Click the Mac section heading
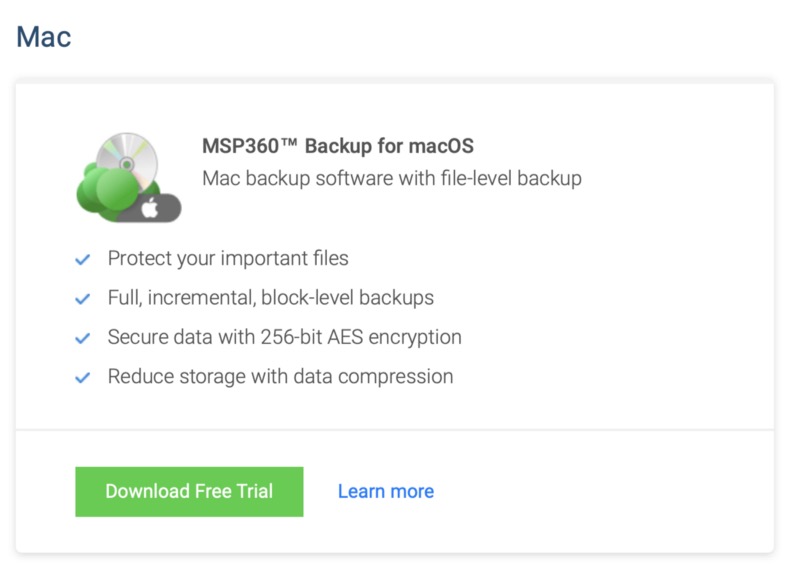Image resolution: width=800 pixels, height=574 pixels. (44, 37)
